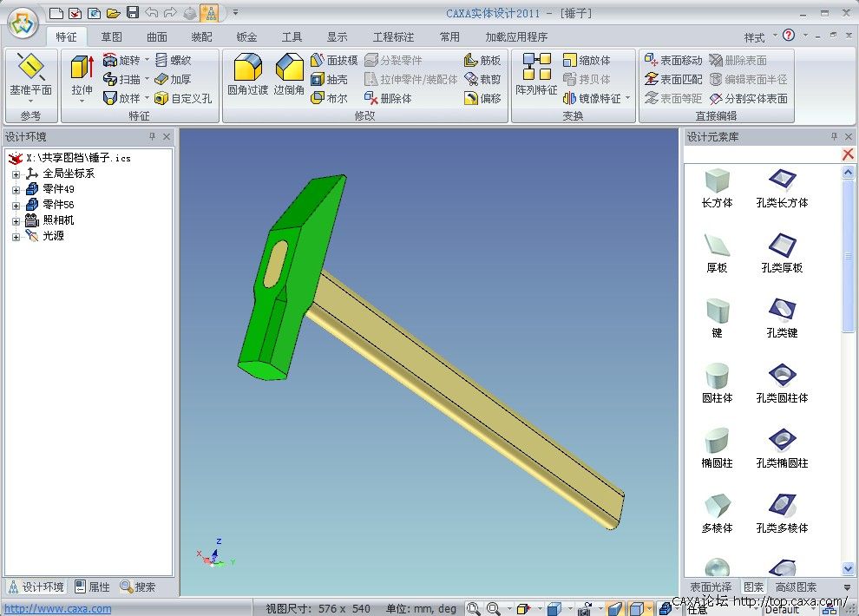Viewport: 859px width, 616px height.
Task: Select the 拉伸 extrude feature tool
Action: (x=82, y=76)
